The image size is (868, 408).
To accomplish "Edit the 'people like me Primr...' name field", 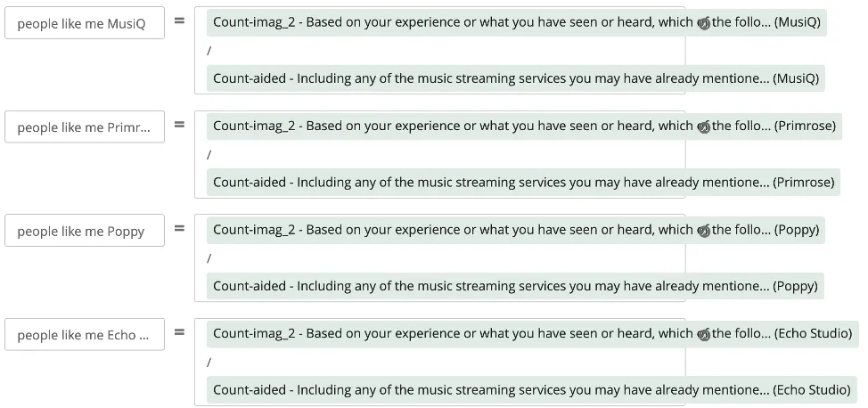I will [x=85, y=127].
